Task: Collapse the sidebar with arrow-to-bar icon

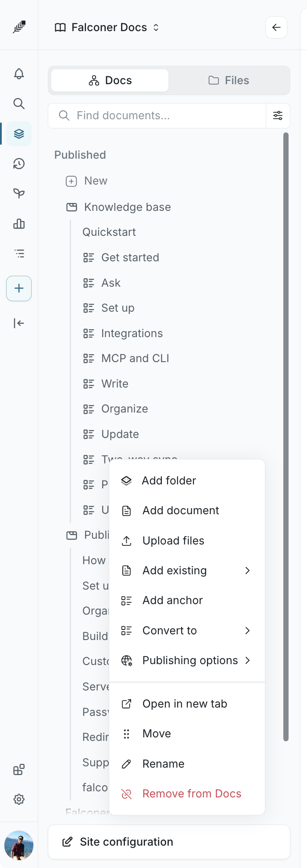Action: (x=19, y=323)
